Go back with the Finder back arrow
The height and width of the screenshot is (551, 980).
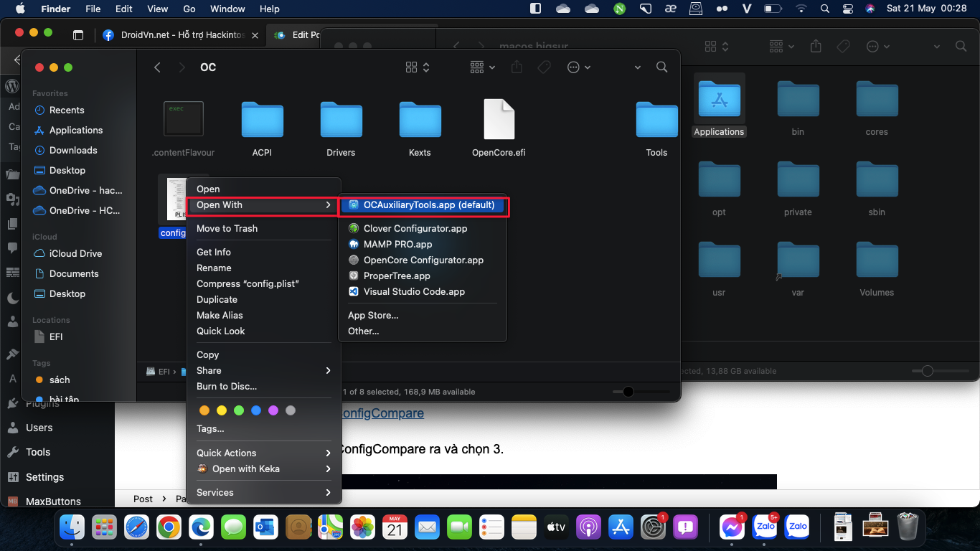(158, 67)
